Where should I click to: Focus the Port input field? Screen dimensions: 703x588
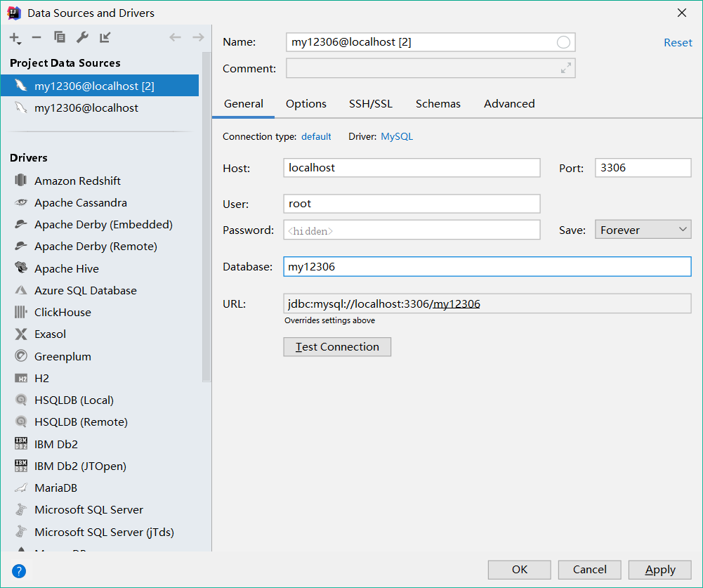click(643, 168)
